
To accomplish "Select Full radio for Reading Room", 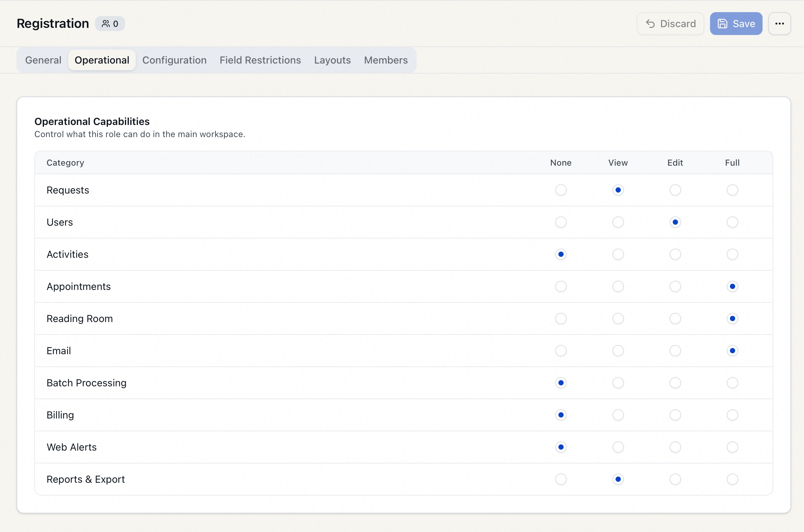I will click(x=733, y=318).
